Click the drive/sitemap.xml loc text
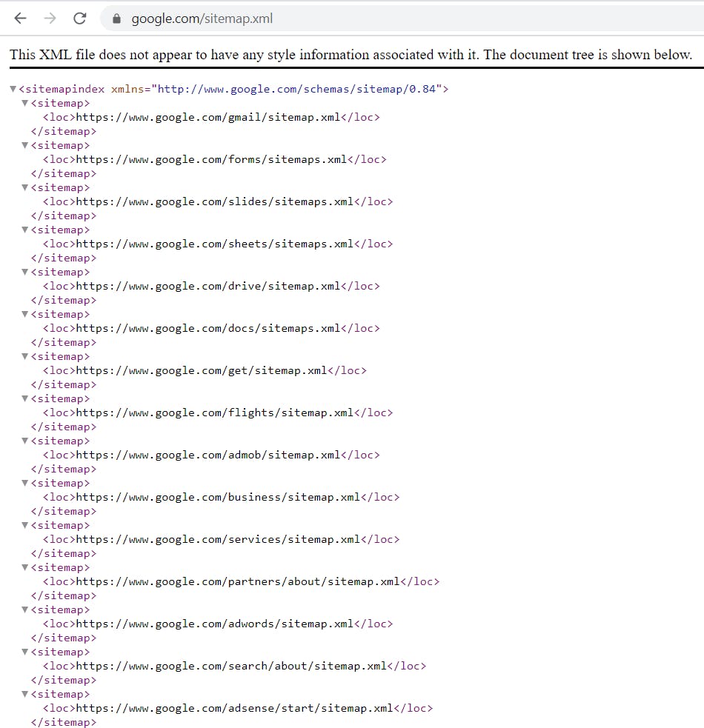 click(208, 287)
